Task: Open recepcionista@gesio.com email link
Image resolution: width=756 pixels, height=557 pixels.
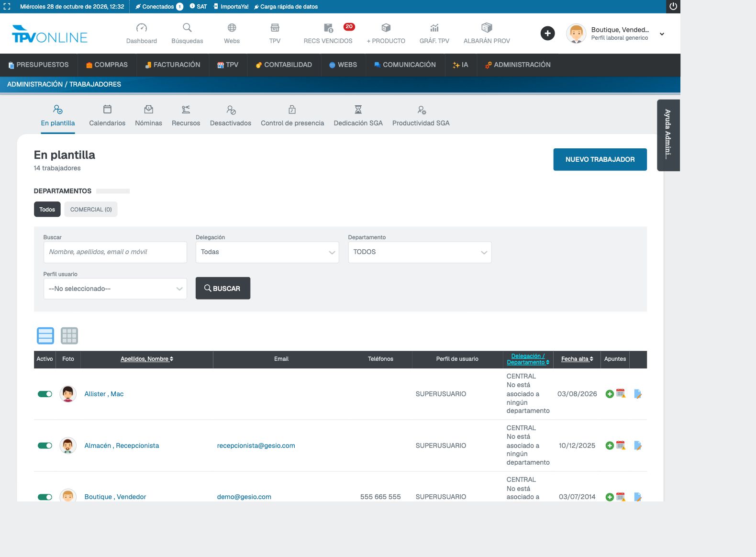Action: coord(256,446)
